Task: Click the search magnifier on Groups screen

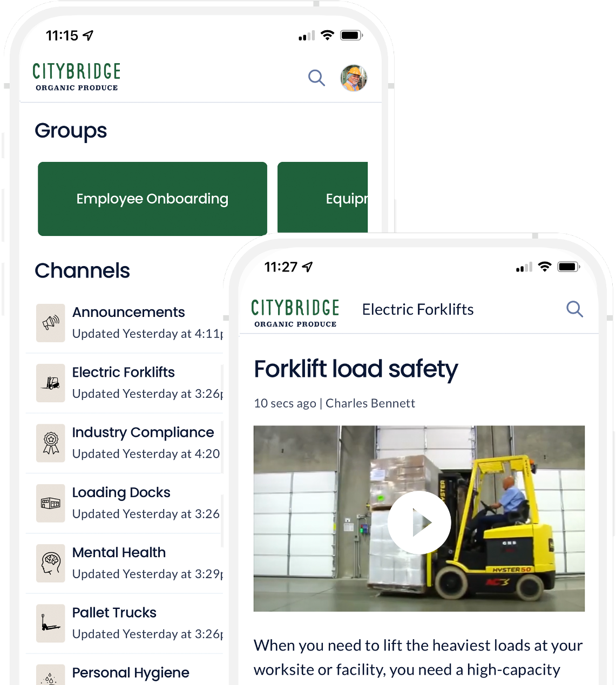Action: pyautogui.click(x=316, y=78)
